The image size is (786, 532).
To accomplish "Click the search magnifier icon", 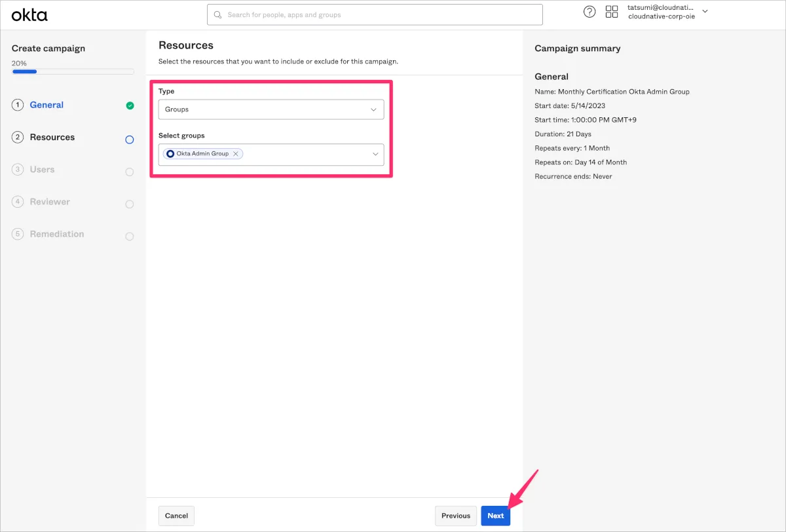I will pos(218,15).
